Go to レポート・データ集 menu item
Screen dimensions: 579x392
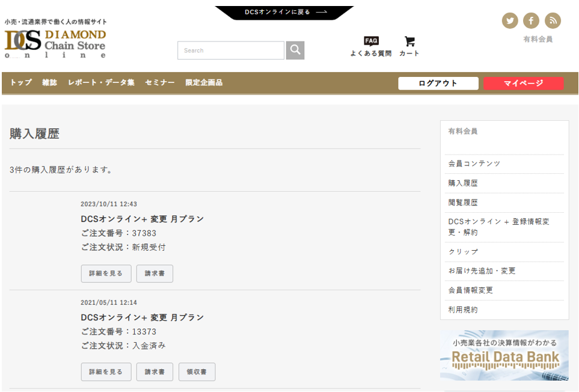click(x=101, y=83)
